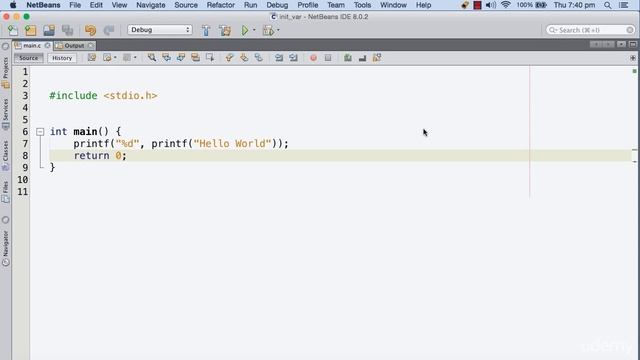Click the Open Project toolbar icon

click(49, 30)
